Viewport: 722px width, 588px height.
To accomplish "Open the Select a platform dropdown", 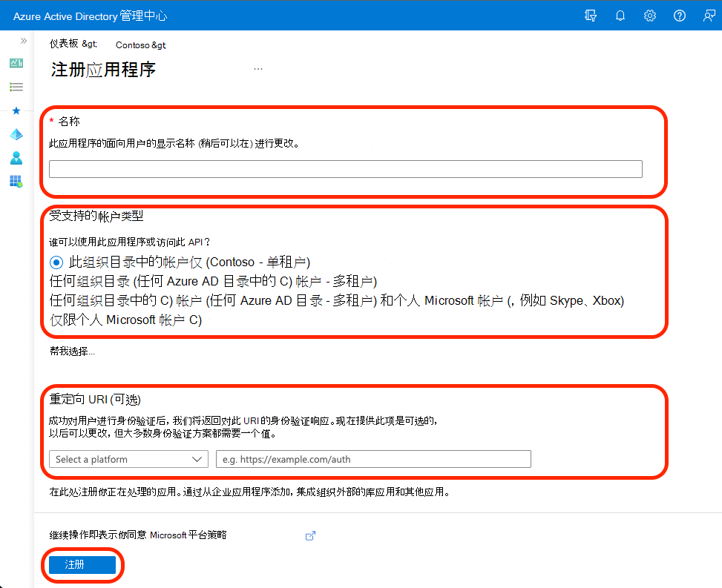I will tap(128, 459).
